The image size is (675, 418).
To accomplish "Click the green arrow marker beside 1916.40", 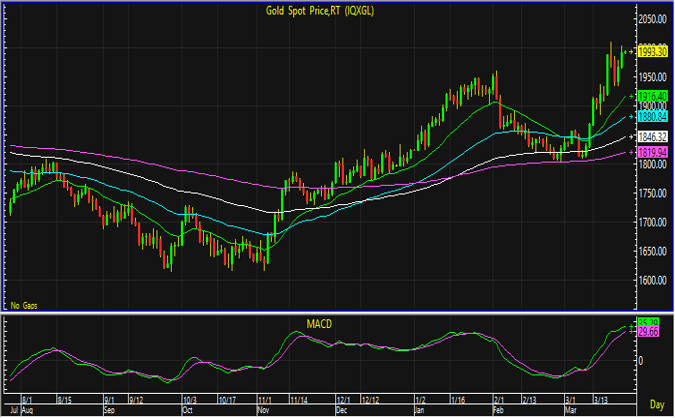I will pos(630,96).
